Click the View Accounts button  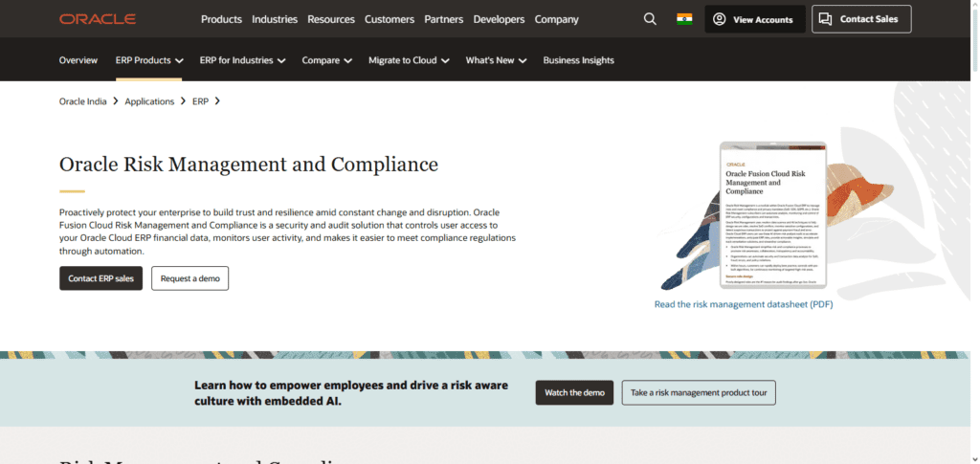click(754, 19)
